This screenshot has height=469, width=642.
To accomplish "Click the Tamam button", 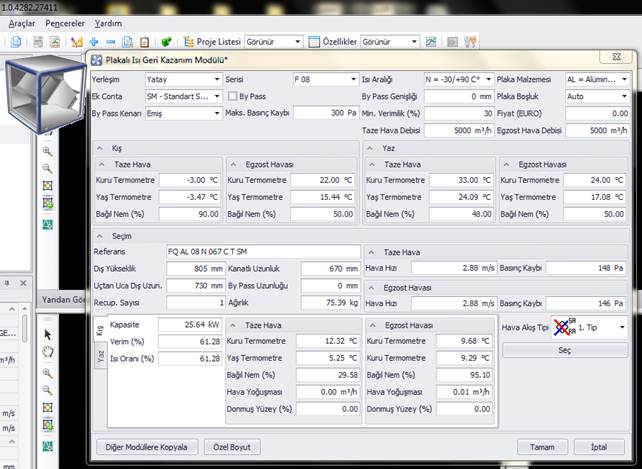I will tap(543, 447).
